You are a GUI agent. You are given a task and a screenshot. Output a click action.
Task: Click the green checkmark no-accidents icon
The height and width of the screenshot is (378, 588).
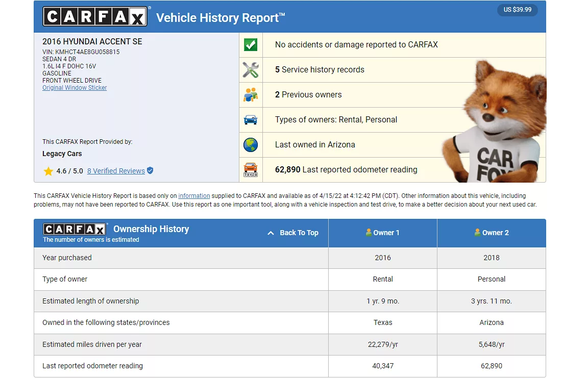coord(251,45)
